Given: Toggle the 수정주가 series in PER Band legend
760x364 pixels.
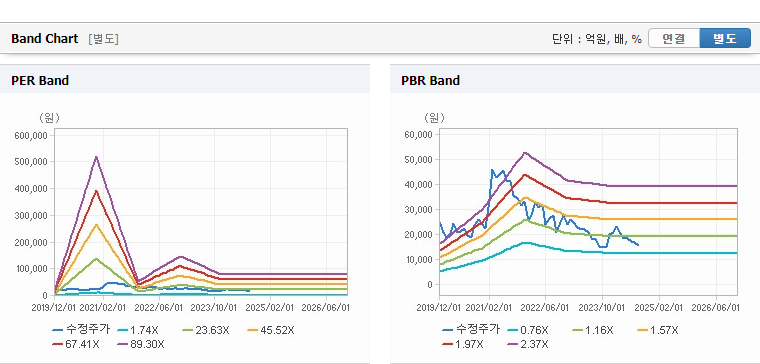Looking at the screenshot, I should [81, 330].
